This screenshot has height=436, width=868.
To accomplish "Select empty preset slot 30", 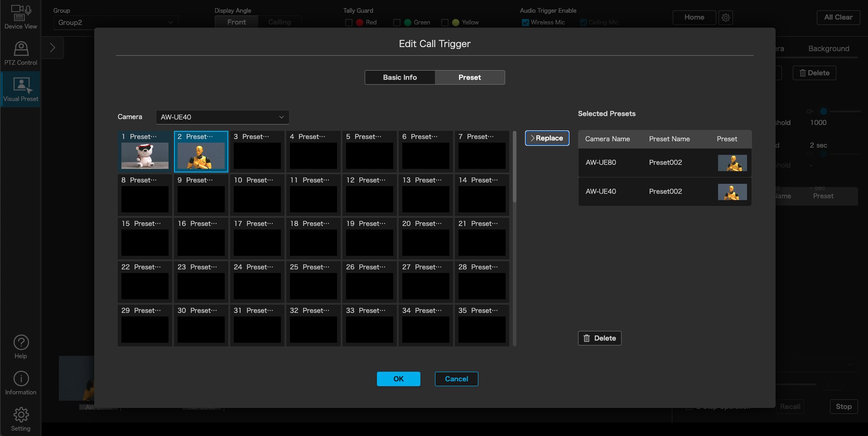I will (x=201, y=326).
